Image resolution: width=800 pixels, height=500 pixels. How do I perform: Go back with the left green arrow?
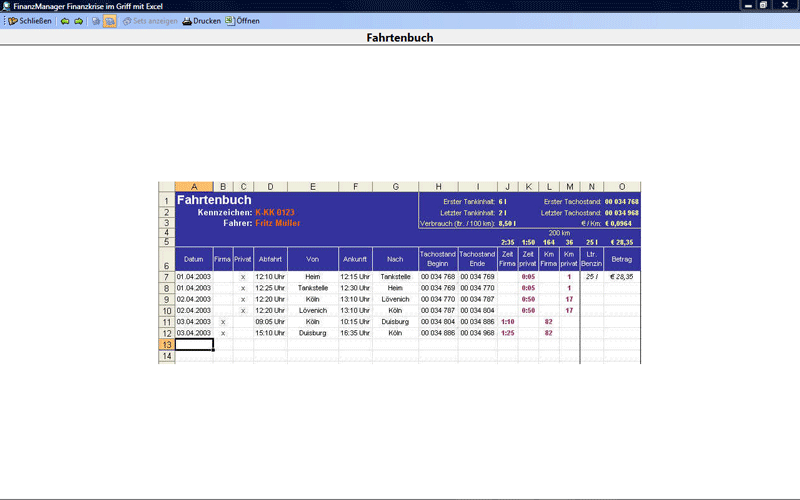(65, 21)
